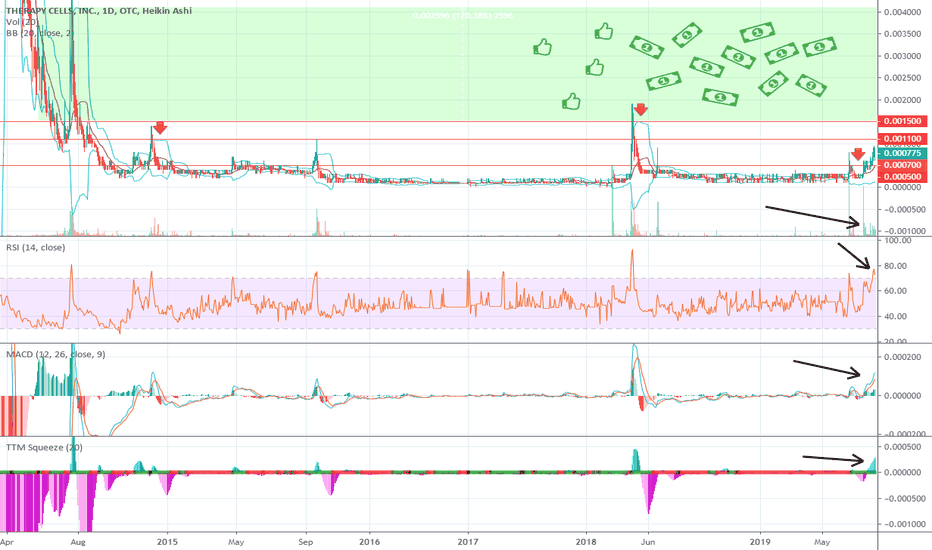Select the black trend arrow in the MACD pane

point(827,369)
